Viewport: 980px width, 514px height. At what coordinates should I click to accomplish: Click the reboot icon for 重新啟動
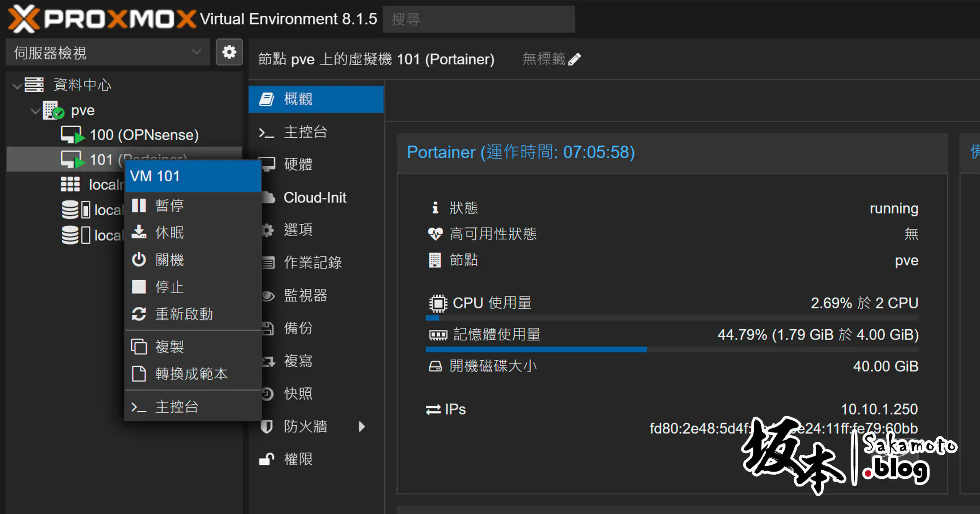coord(139,314)
